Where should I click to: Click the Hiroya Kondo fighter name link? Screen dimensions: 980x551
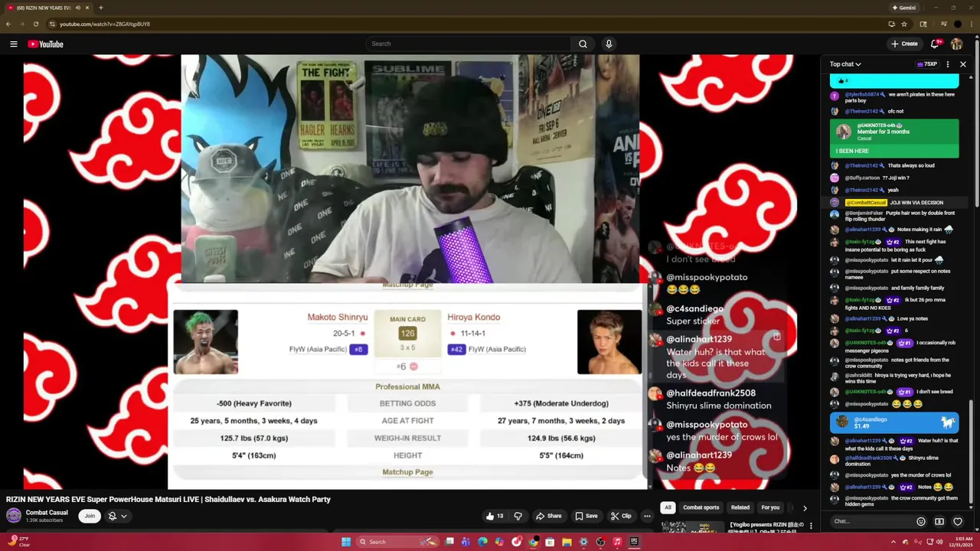473,317
